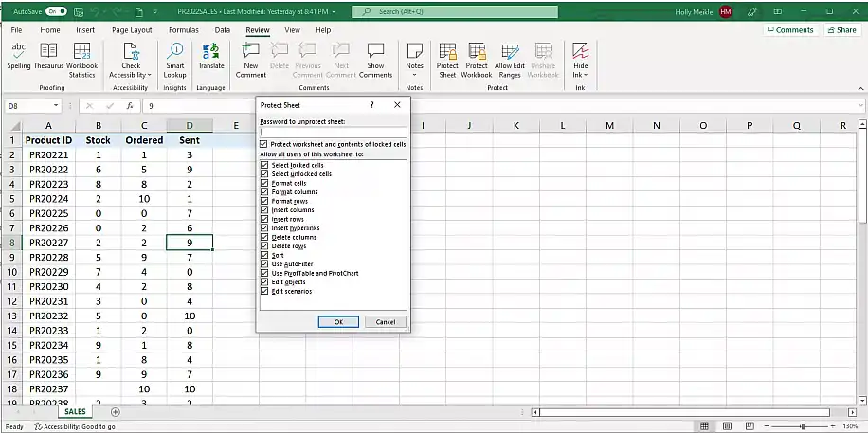Switch to Page Break Preview in status bar
This screenshot has height=433, width=868.
750,426
